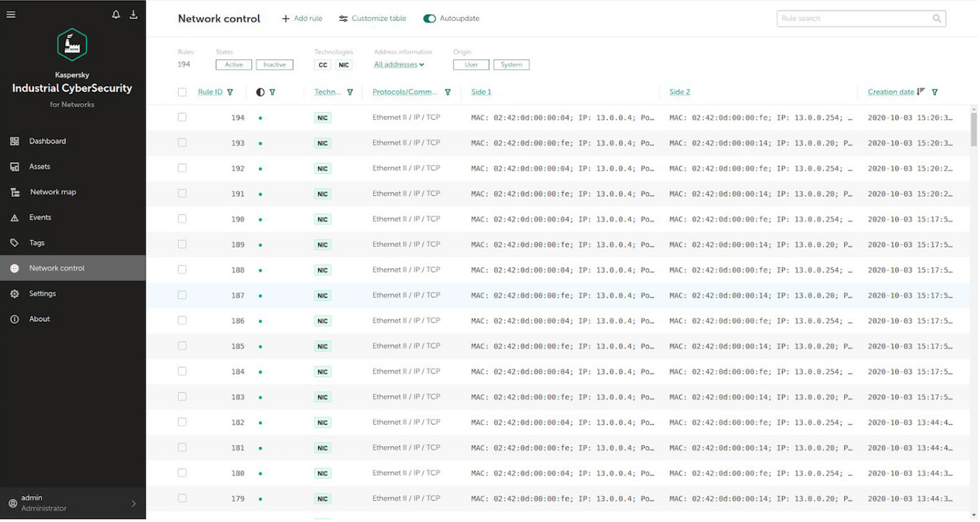This screenshot has width=980, height=522.
Task: Click the Creation date sort order icon
Action: 921,92
